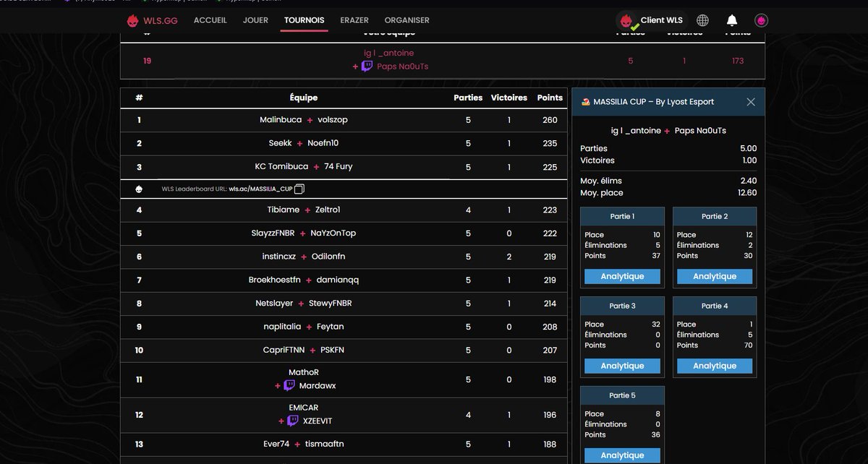Open the ERAZER menu item
Viewport: 868px width, 464px height.
tap(354, 20)
